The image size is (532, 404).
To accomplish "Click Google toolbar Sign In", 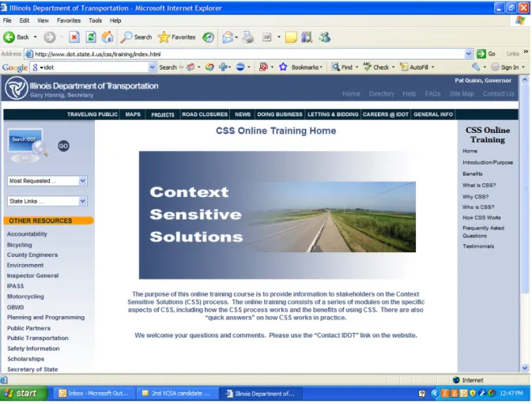I will click(x=505, y=67).
